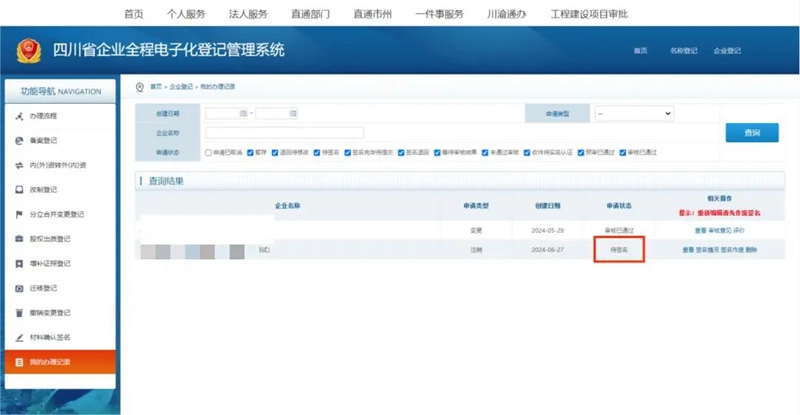This screenshot has height=415, width=800.
Task: Click 名称登记 in blue header bar
Action: [x=684, y=51]
